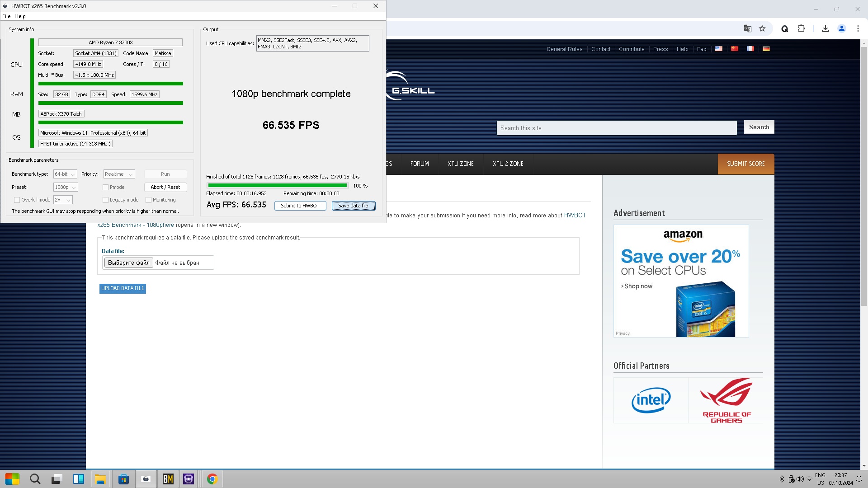Open General Rules link

point(564,49)
